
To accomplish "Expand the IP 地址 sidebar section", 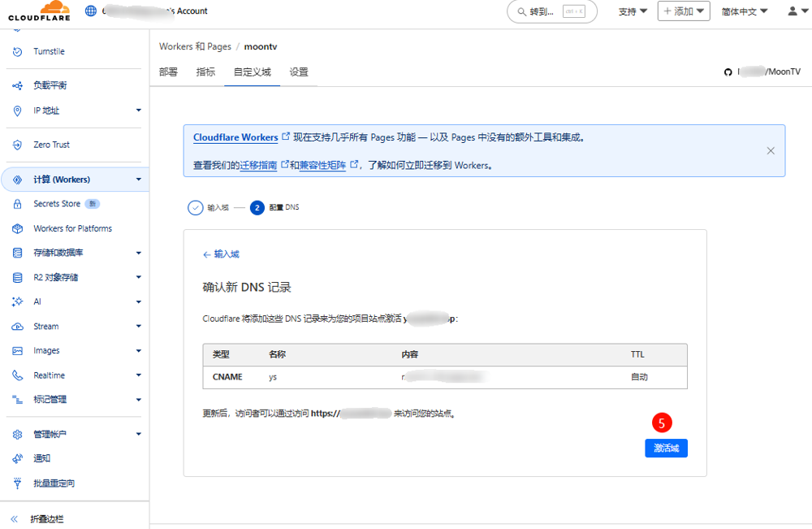I will tap(138, 111).
